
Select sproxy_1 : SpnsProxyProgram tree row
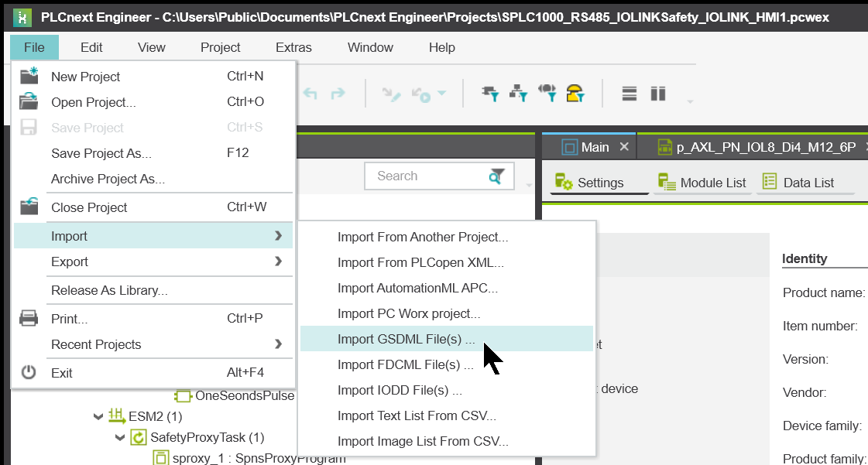point(249,458)
